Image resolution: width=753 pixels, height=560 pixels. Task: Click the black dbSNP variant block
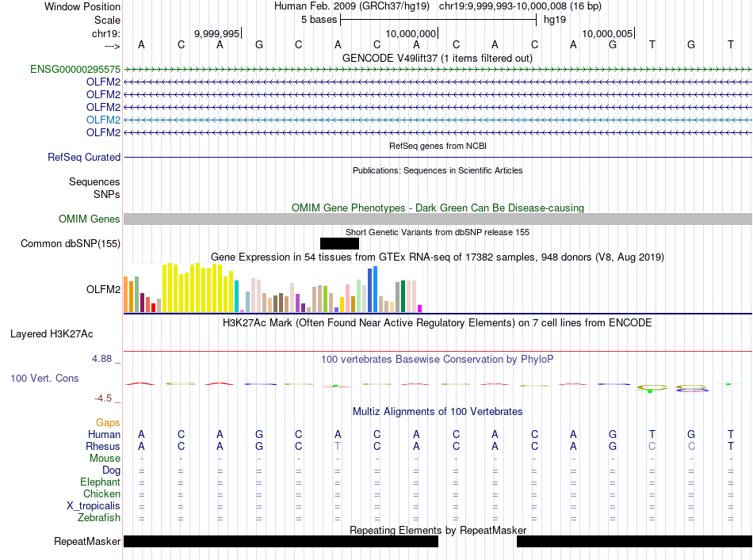click(339, 243)
